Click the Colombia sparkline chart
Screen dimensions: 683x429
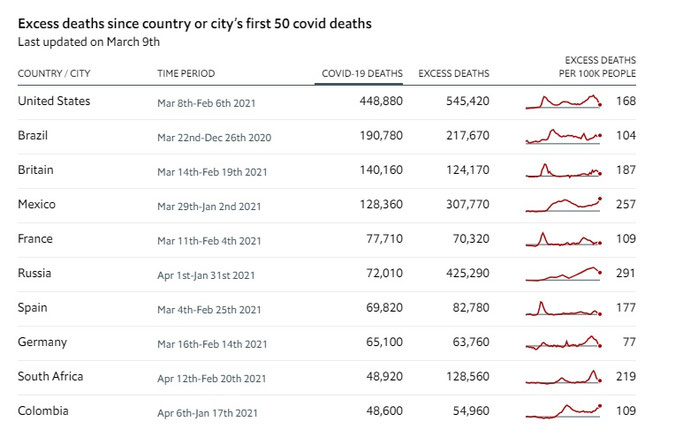pos(564,410)
